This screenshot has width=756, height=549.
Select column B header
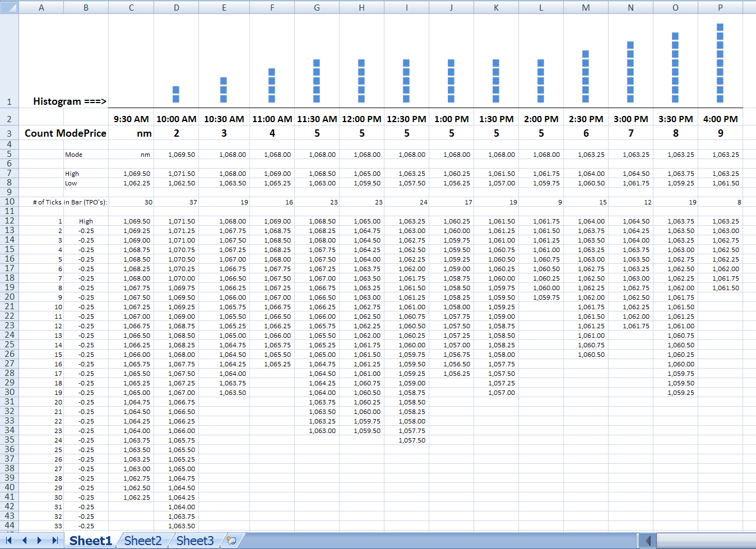coord(86,7)
